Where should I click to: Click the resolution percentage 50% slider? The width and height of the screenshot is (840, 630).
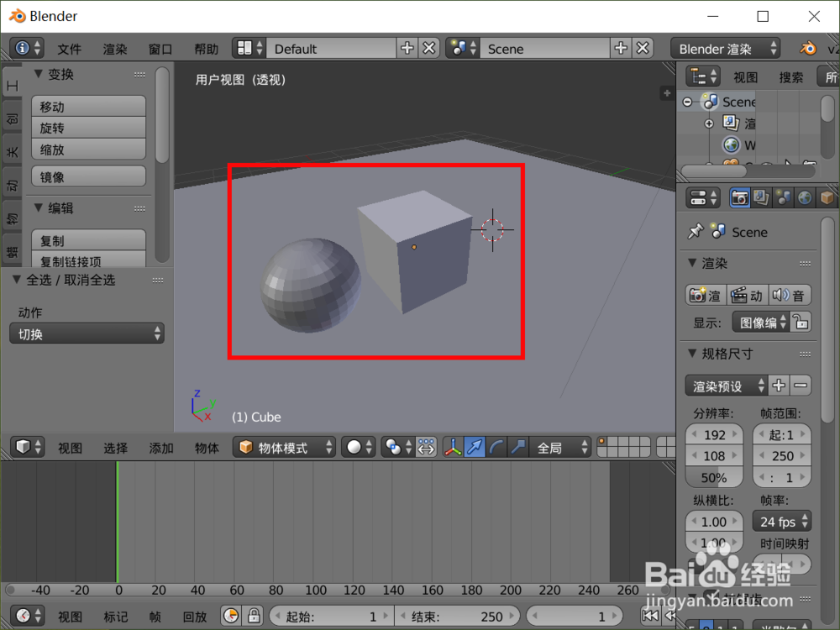point(714,477)
